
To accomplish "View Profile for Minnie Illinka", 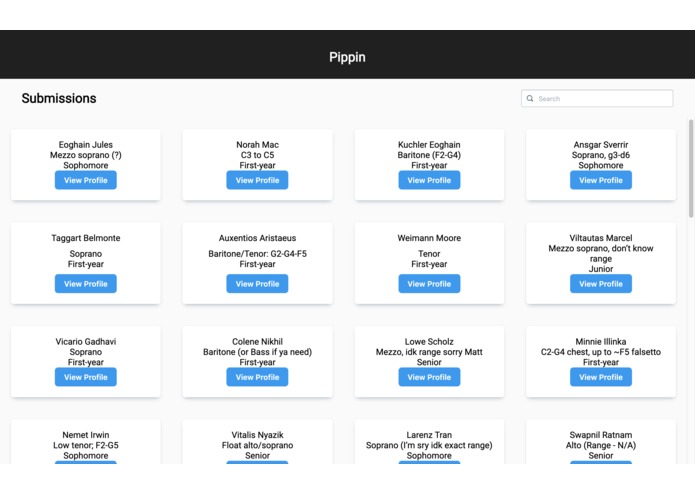I will [601, 377].
